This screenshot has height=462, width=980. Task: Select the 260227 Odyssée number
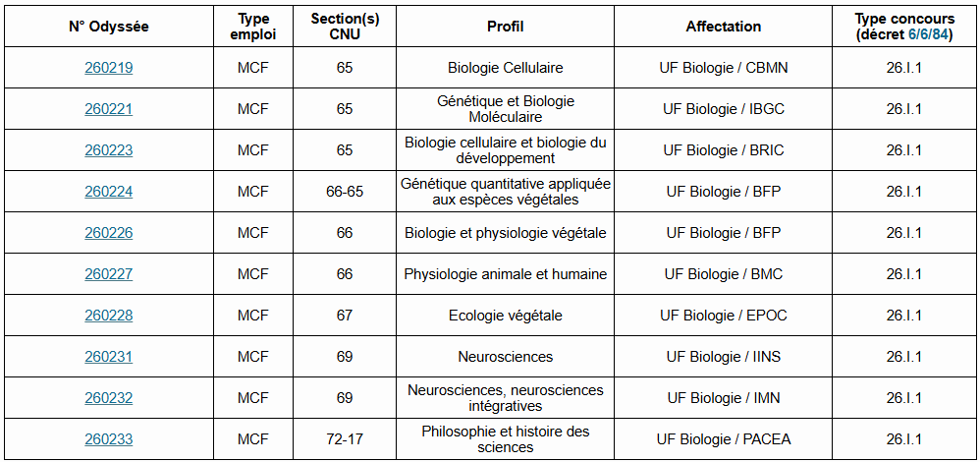[x=108, y=274]
